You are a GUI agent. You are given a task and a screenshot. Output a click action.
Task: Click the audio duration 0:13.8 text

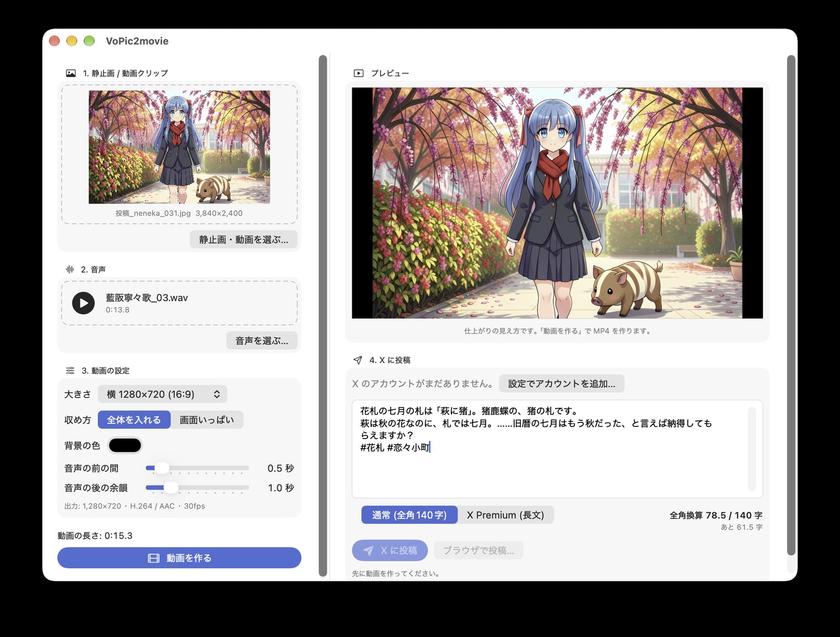118,310
